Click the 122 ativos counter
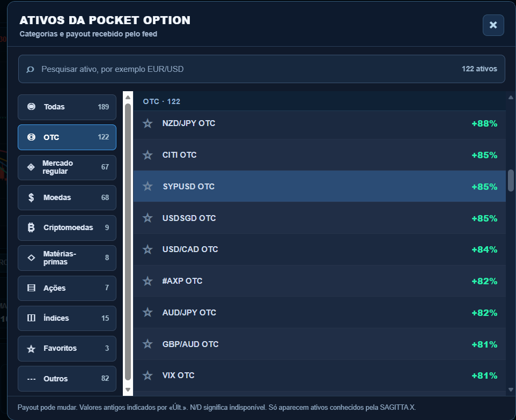Image resolution: width=516 pixels, height=420 pixels. (x=479, y=69)
